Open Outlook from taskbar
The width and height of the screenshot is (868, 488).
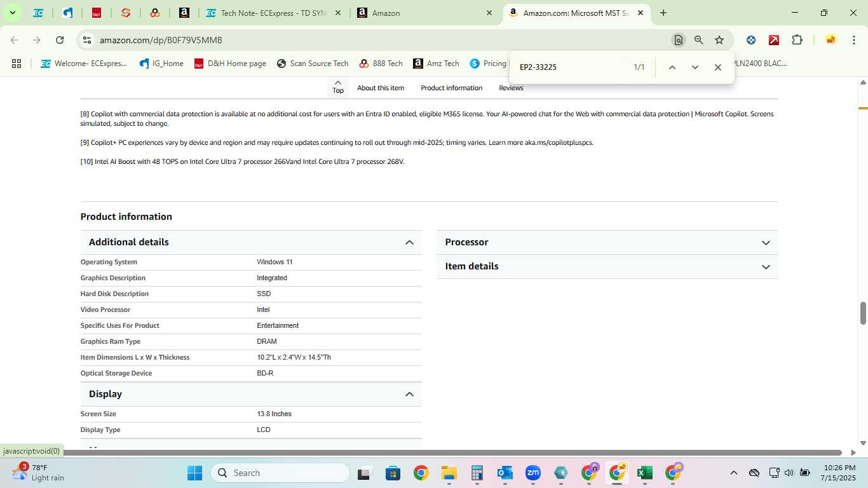505,473
